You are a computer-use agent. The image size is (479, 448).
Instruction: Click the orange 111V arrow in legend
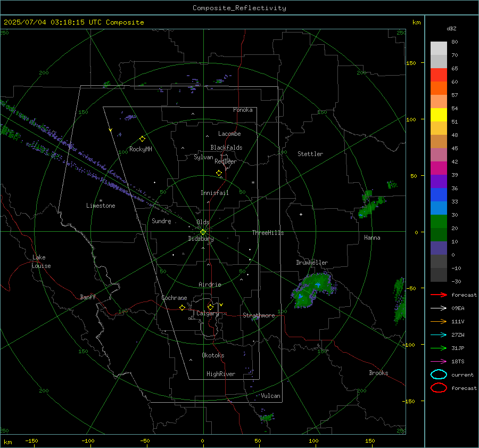(x=439, y=321)
